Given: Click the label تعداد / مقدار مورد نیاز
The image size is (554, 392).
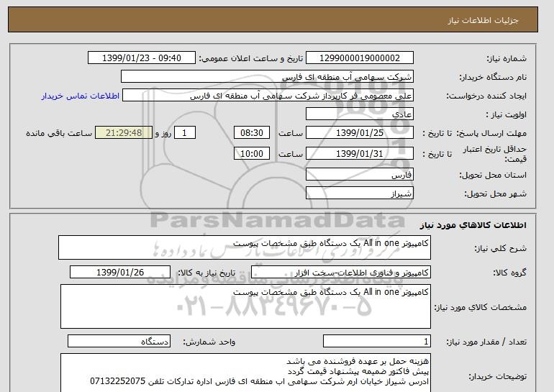Looking at the screenshot, I should tap(486, 342).
